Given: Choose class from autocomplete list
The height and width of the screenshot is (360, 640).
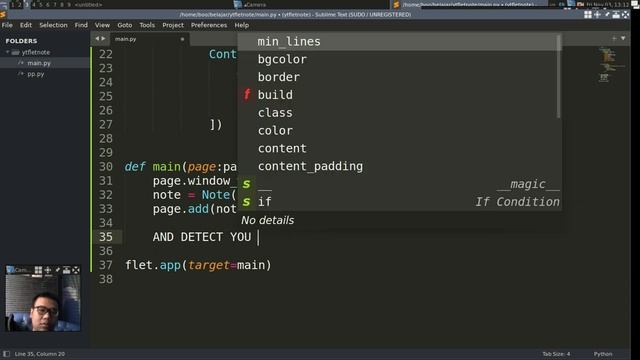Looking at the screenshot, I should tap(399, 113).
